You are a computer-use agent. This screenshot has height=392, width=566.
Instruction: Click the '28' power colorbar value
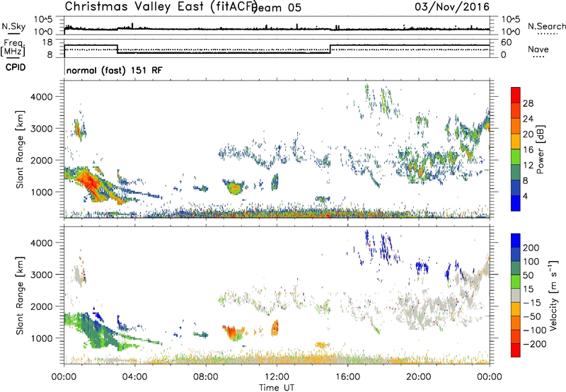(x=528, y=103)
